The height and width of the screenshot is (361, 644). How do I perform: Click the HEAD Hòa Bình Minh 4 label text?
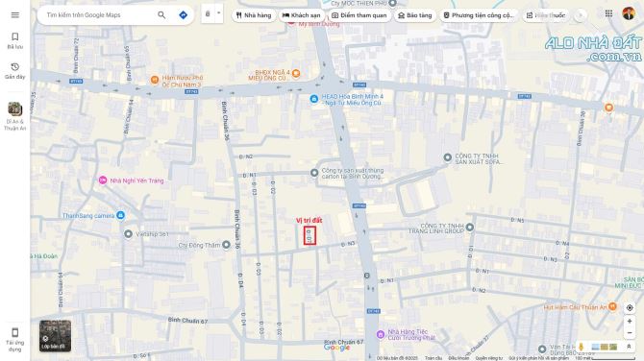pos(353,100)
